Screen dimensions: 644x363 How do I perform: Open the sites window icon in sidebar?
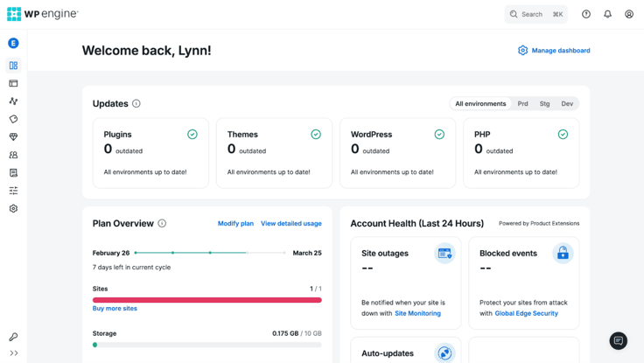[x=13, y=83]
